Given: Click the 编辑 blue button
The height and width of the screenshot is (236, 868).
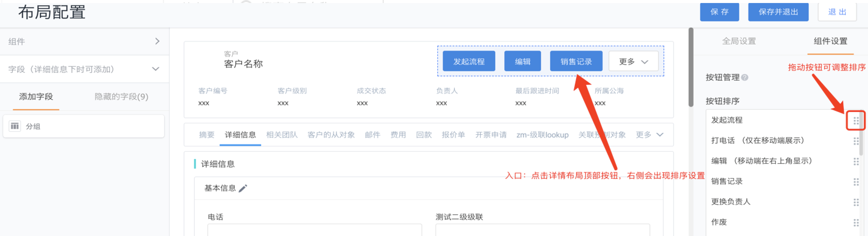Looking at the screenshot, I should pos(522,61).
